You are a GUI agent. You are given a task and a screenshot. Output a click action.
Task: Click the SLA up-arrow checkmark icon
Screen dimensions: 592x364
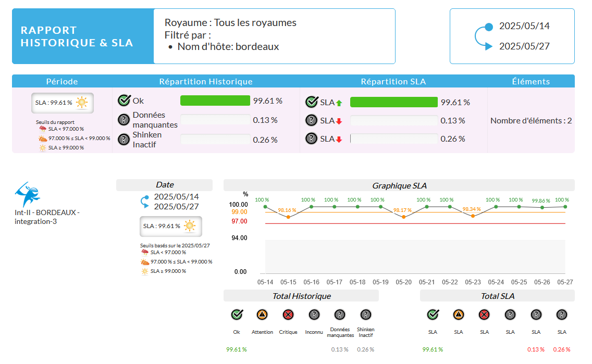point(312,102)
